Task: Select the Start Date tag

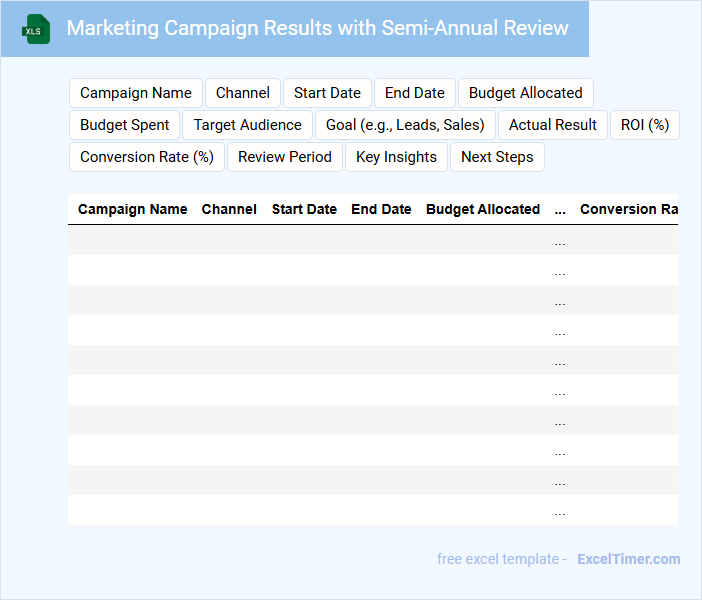Action: tap(327, 93)
